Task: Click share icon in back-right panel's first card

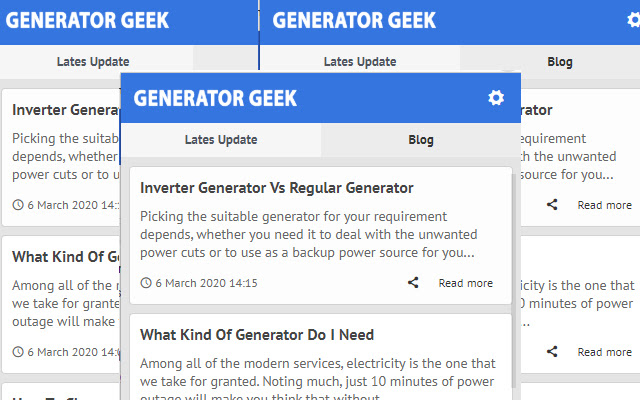Action: click(x=552, y=205)
